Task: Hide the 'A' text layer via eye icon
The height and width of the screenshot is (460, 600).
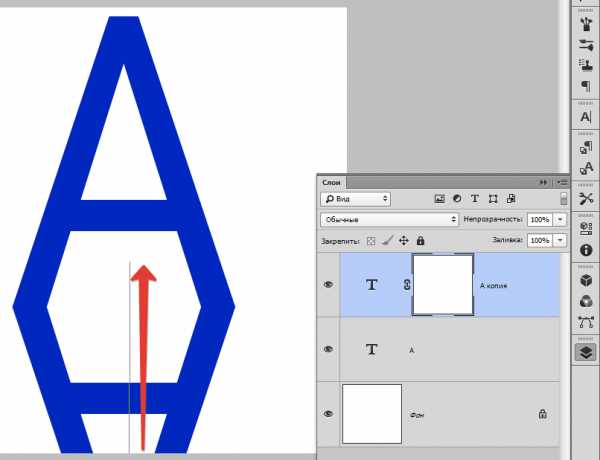Action: tap(328, 349)
